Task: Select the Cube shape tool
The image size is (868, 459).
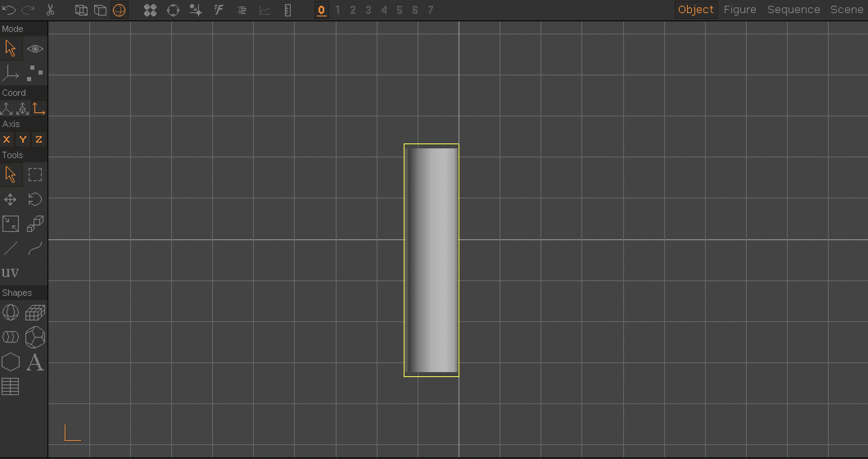Action: coord(35,312)
